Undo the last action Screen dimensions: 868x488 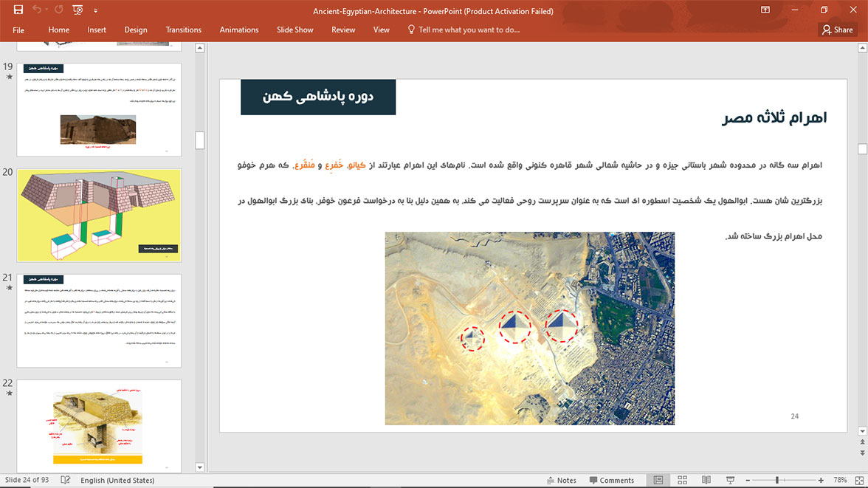37,10
